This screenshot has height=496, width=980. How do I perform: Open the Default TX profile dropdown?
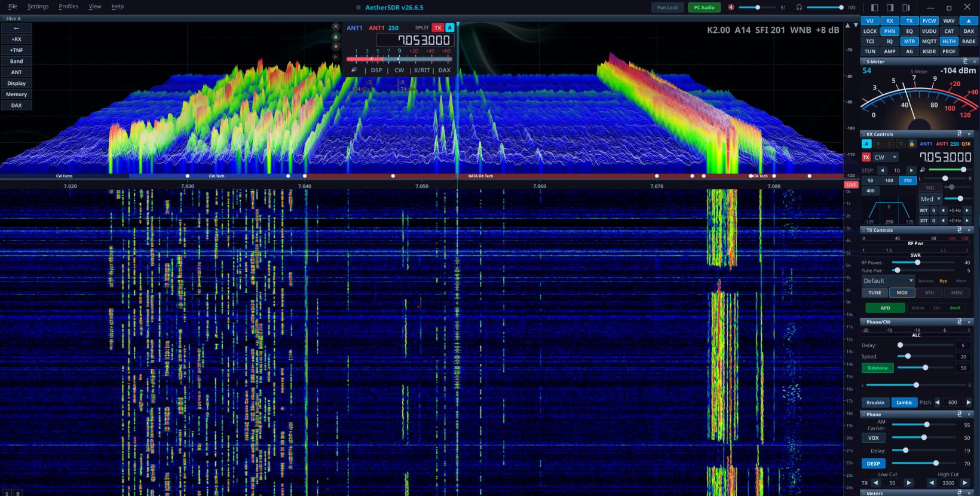(888, 281)
